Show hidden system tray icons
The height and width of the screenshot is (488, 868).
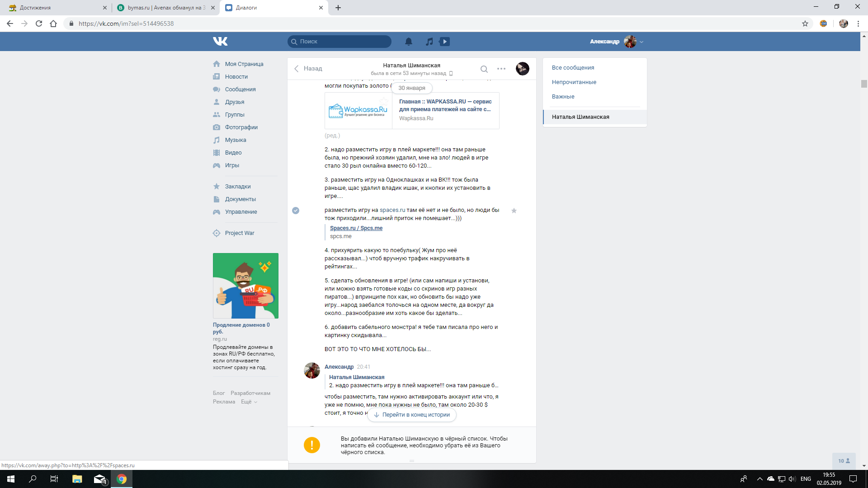click(x=759, y=479)
